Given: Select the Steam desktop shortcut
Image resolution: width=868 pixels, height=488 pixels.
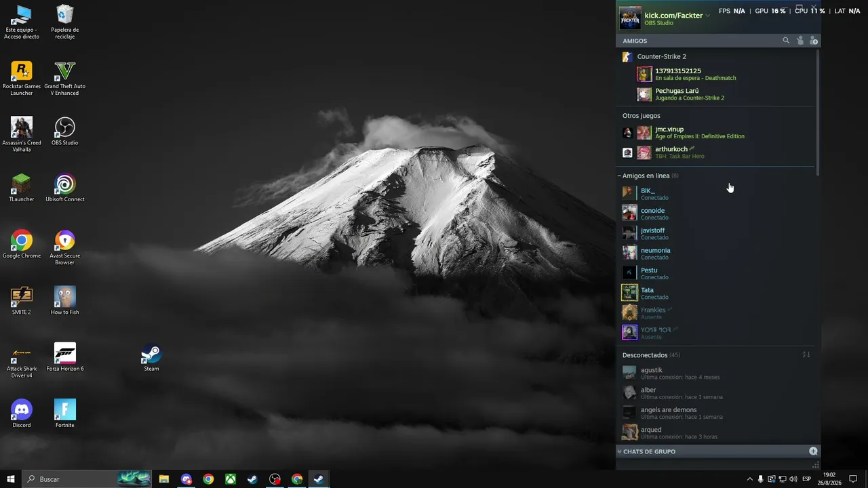Looking at the screenshot, I should pyautogui.click(x=151, y=358).
